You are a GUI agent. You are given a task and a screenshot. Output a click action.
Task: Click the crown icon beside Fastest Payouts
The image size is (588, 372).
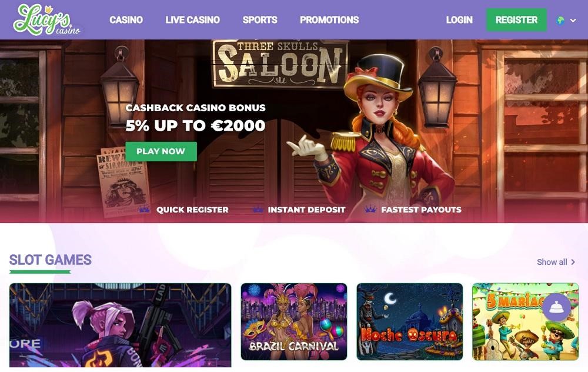tap(370, 210)
